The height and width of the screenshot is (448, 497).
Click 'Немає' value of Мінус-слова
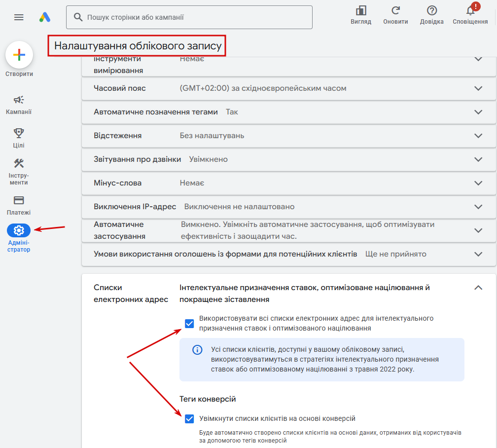tap(192, 183)
